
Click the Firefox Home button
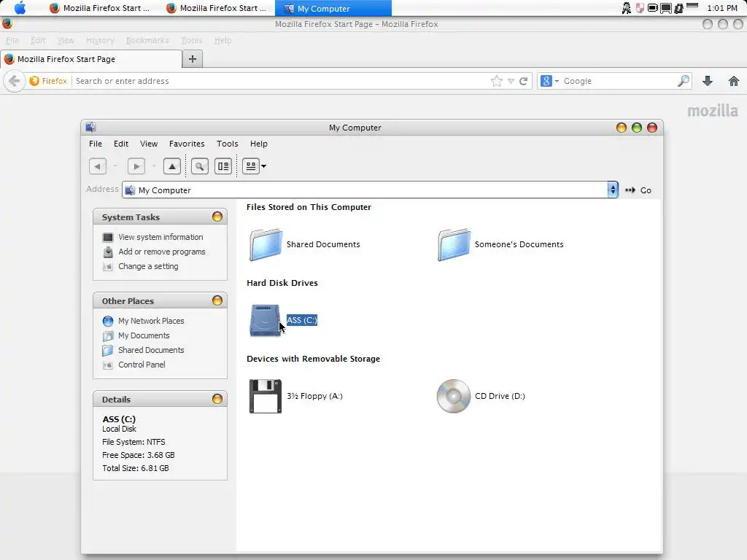(734, 81)
